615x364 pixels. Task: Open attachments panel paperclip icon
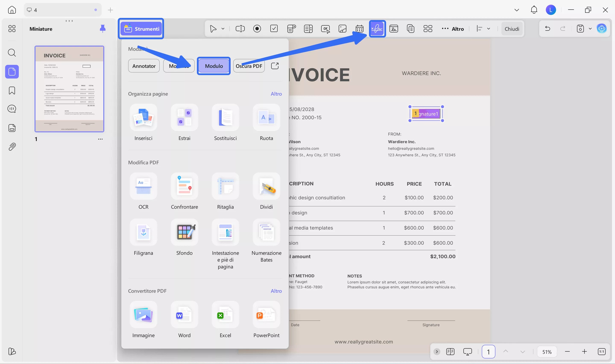(x=12, y=147)
